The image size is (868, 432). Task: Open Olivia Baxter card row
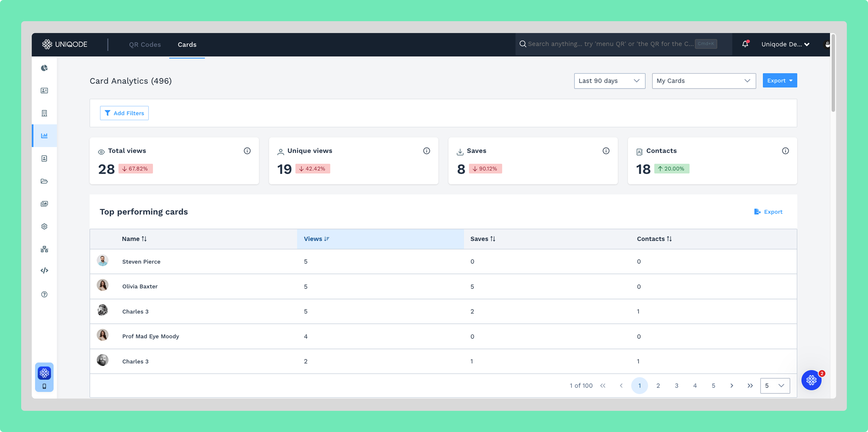point(443,287)
